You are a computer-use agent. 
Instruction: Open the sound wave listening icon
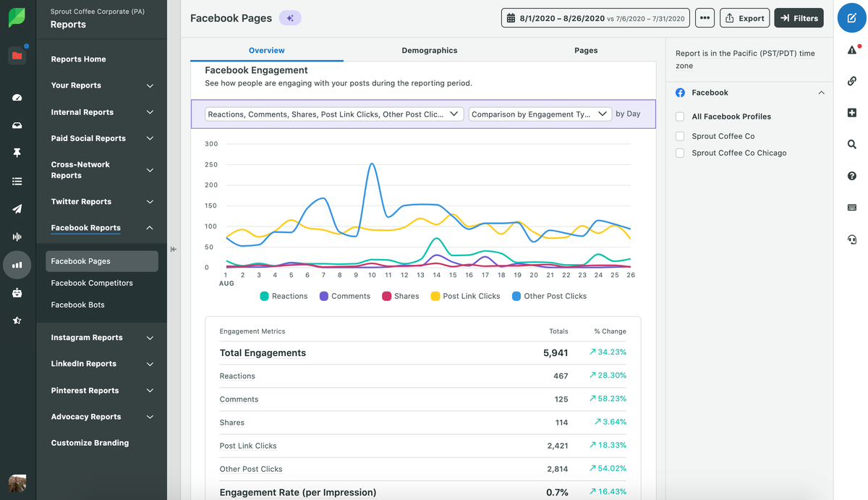(x=17, y=237)
